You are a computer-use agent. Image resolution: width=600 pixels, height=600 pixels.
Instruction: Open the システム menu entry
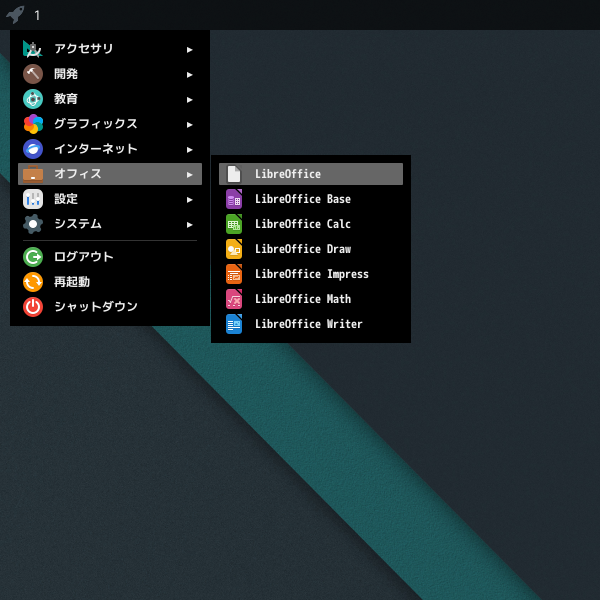(110, 224)
